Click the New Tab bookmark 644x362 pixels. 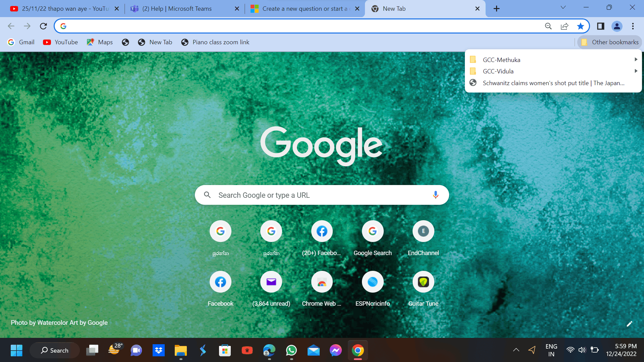(156, 42)
